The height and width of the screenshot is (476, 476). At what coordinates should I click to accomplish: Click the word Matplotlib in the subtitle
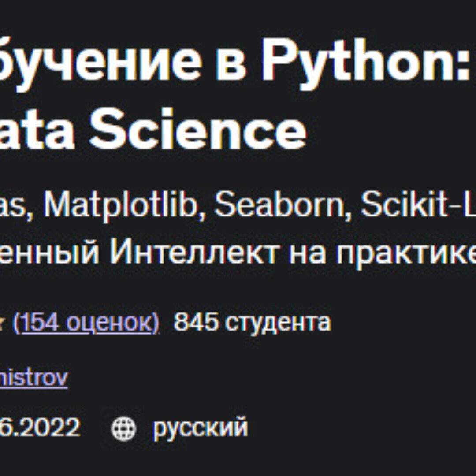(x=119, y=206)
